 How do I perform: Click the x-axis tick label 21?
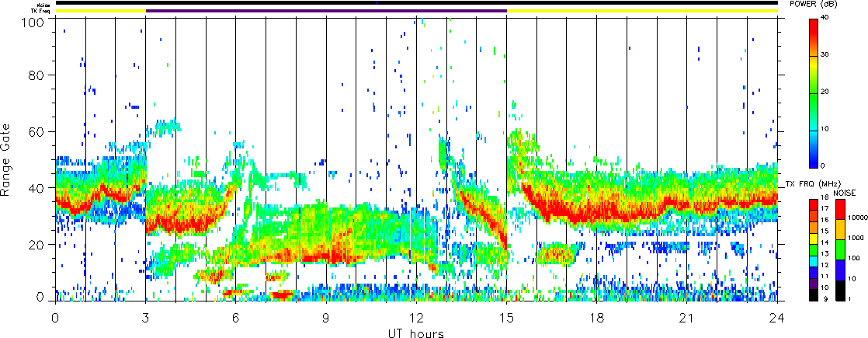coord(687,318)
